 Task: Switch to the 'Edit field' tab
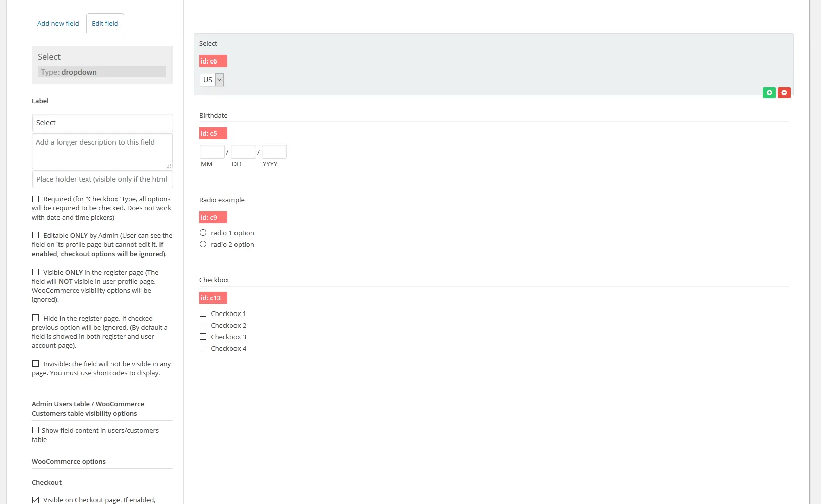pos(104,23)
